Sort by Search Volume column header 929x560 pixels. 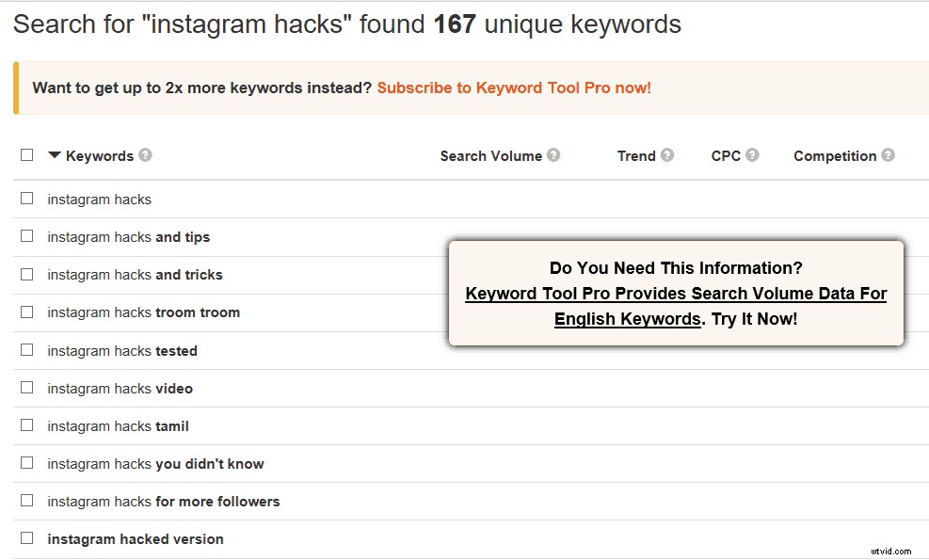tap(490, 156)
